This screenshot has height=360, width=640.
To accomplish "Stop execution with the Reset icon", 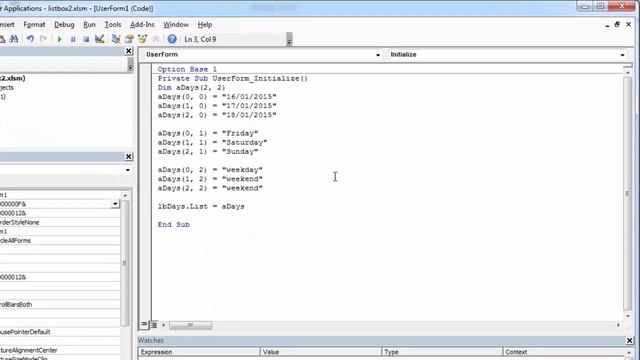I will pos(86,39).
